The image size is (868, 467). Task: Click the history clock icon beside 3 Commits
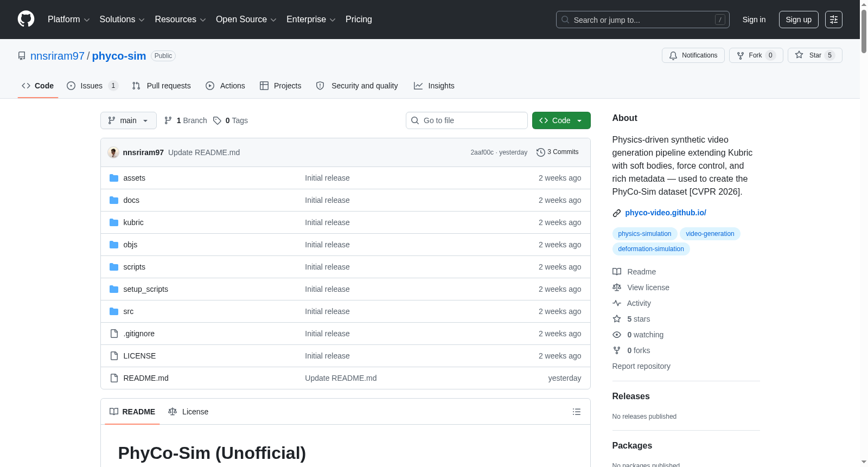coord(540,152)
